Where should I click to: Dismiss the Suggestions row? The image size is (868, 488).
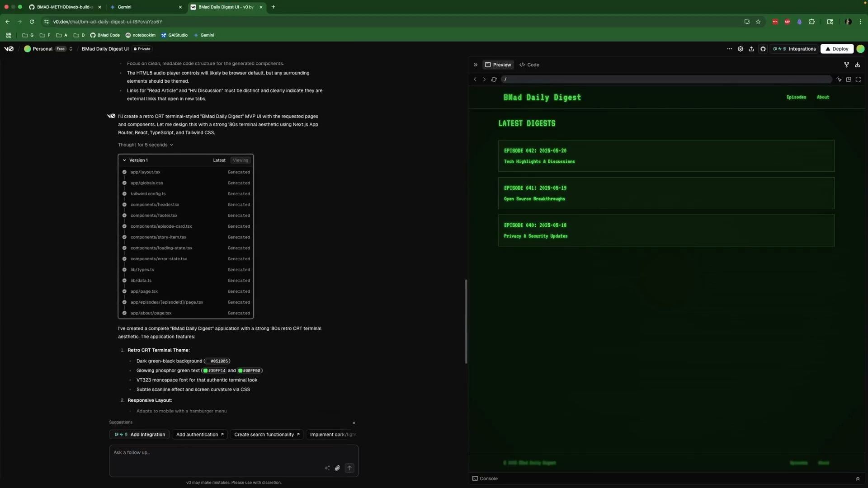click(354, 423)
